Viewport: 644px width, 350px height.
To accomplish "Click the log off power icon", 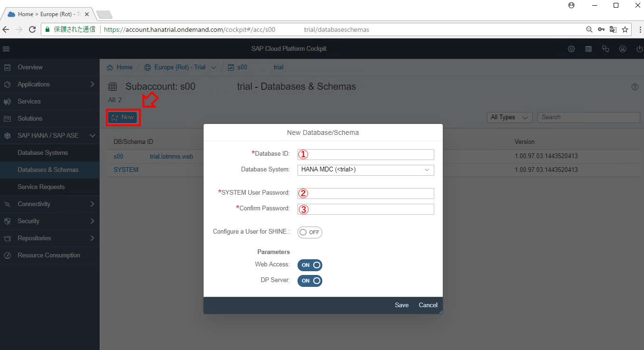I will [x=639, y=49].
